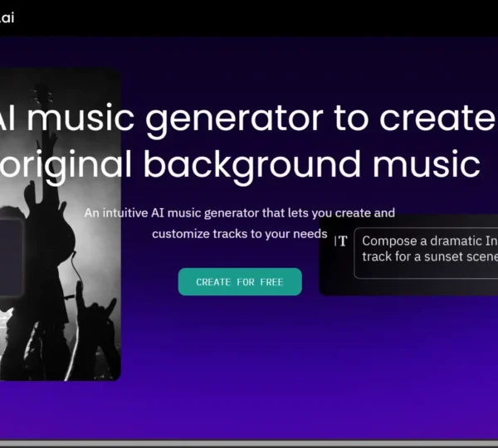498x448 pixels.
Task: Click the word "FREE" on the teal button
Action: (270, 282)
